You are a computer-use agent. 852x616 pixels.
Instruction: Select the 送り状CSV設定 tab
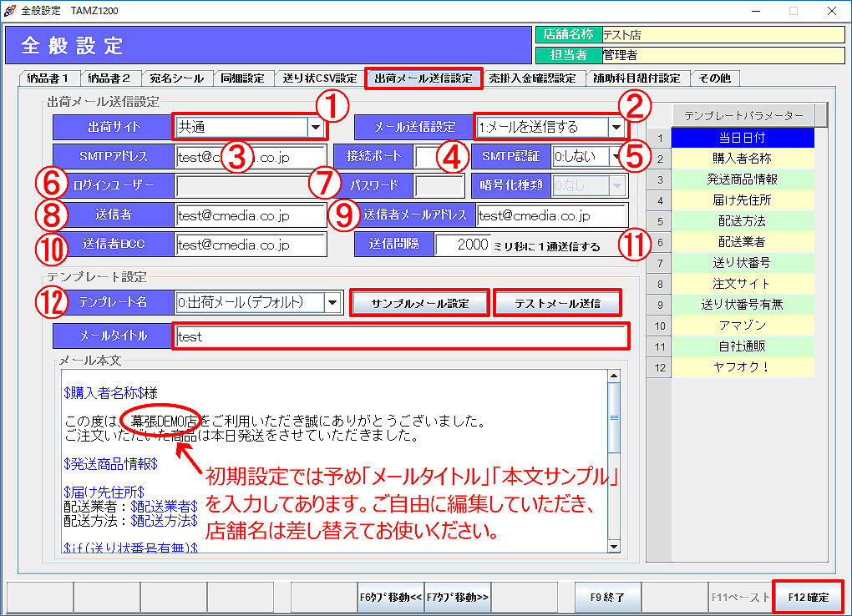[319, 78]
